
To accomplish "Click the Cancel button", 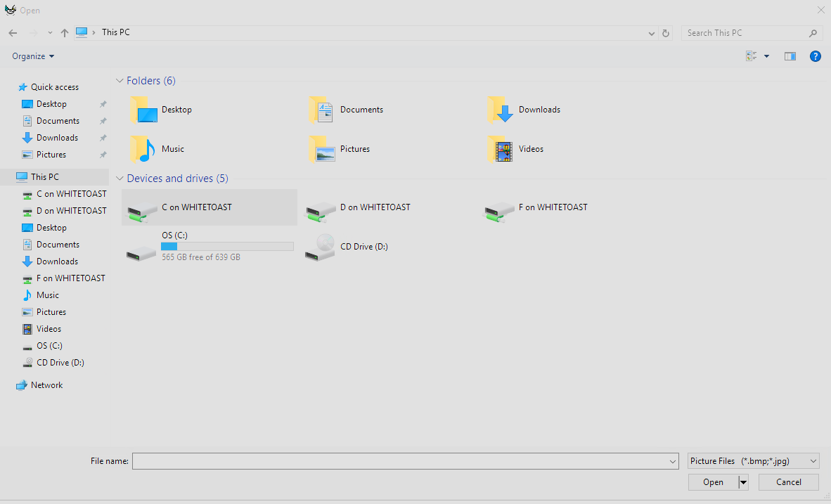I will pos(788,482).
